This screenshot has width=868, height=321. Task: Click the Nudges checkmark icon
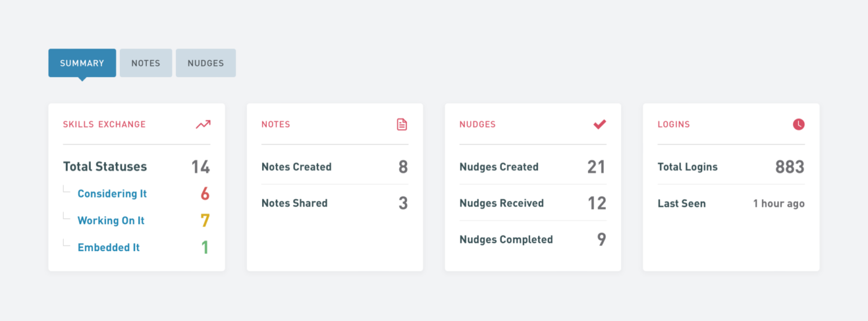600,124
